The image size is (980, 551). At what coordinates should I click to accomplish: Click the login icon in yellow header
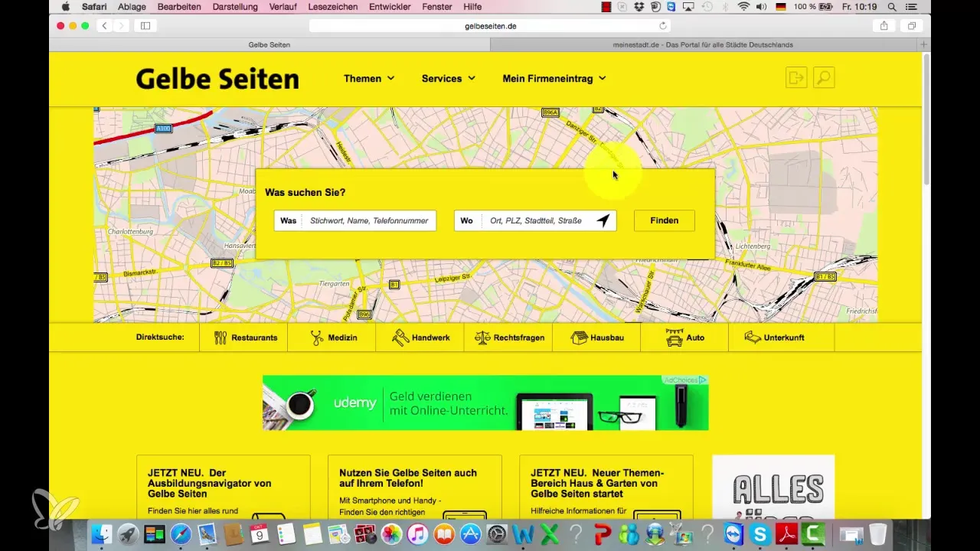(x=796, y=78)
